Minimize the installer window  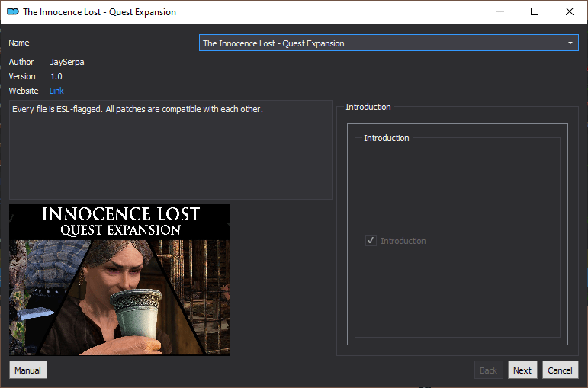(500, 11)
